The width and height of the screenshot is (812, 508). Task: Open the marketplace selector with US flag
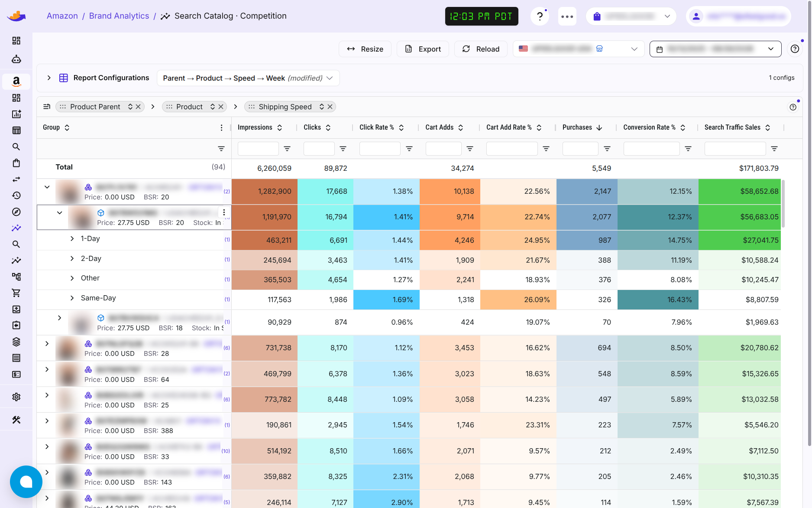click(579, 49)
